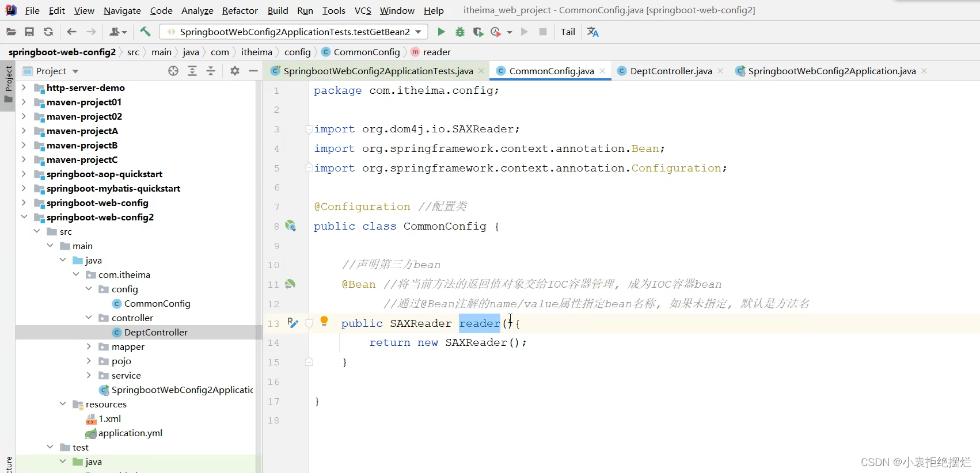Viewport: 980px width, 473px height.
Task: Build project with the hammer icon
Action: click(145, 32)
